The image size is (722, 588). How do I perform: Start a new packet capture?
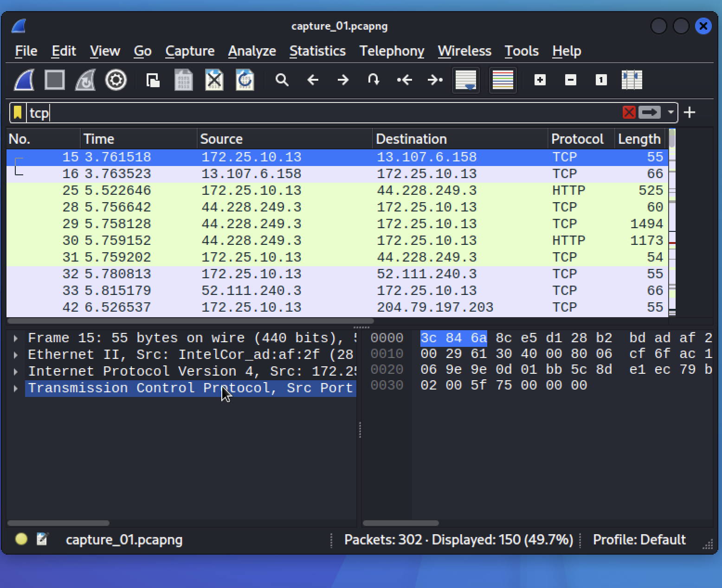click(23, 80)
